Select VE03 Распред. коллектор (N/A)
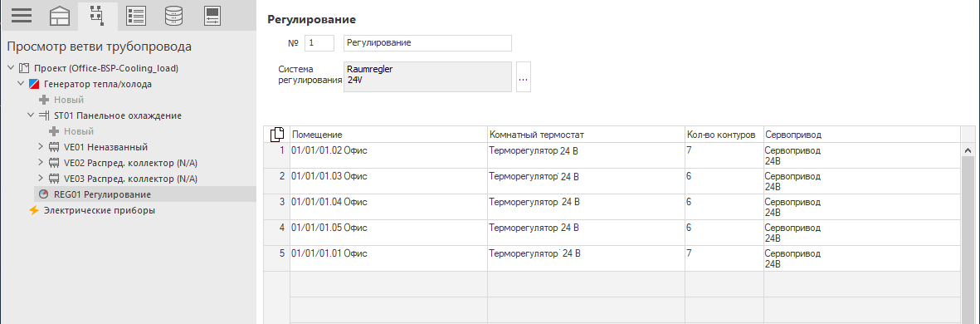980x324 pixels. pyautogui.click(x=130, y=179)
